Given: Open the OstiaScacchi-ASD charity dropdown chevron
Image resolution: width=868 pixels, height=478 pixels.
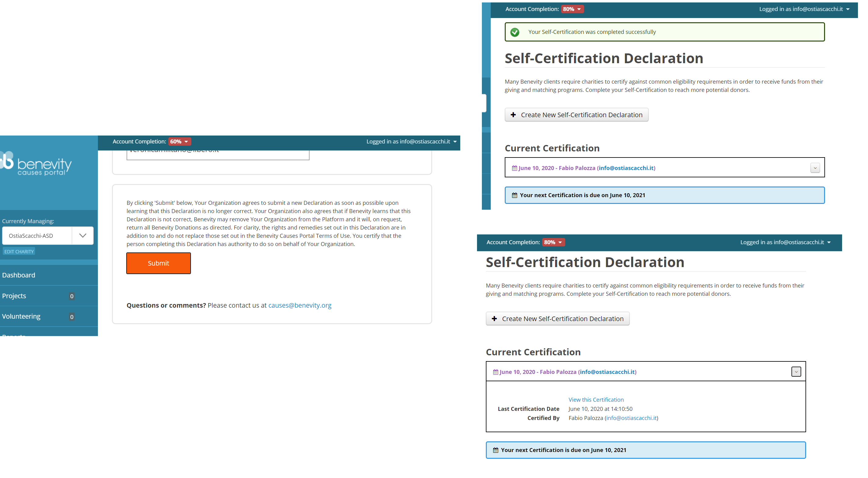Looking at the screenshot, I should [x=83, y=235].
